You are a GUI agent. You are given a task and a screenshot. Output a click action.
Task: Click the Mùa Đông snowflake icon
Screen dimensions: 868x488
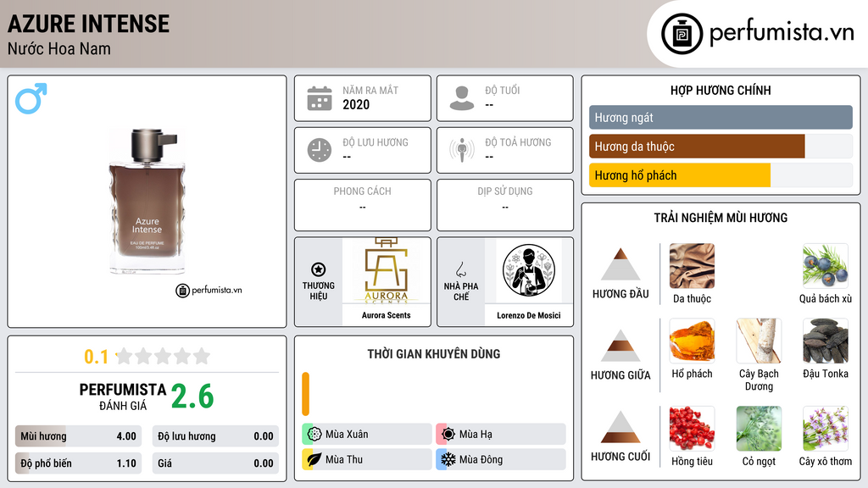pyautogui.click(x=448, y=459)
